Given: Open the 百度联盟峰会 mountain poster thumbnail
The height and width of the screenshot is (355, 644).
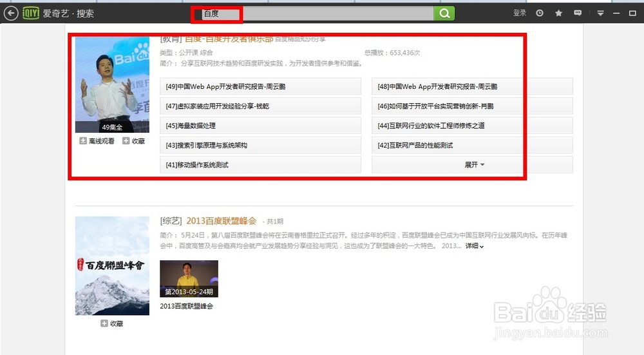Looking at the screenshot, I should [x=112, y=266].
